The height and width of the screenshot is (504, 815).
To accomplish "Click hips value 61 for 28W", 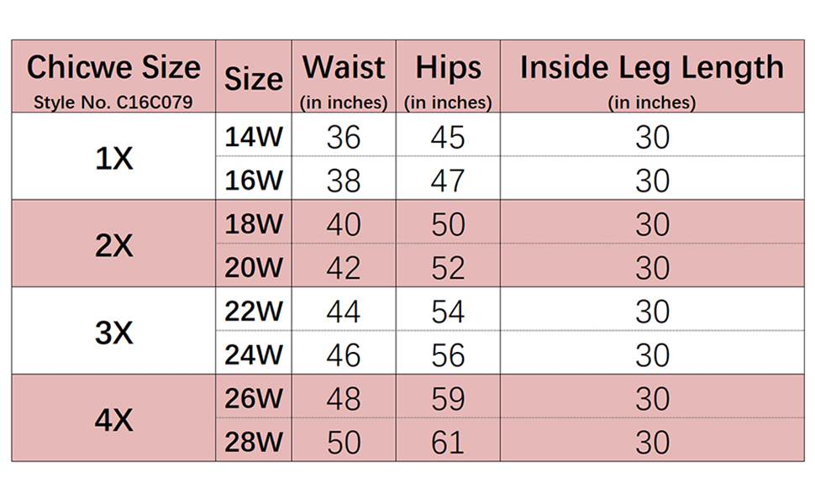I will click(447, 443).
